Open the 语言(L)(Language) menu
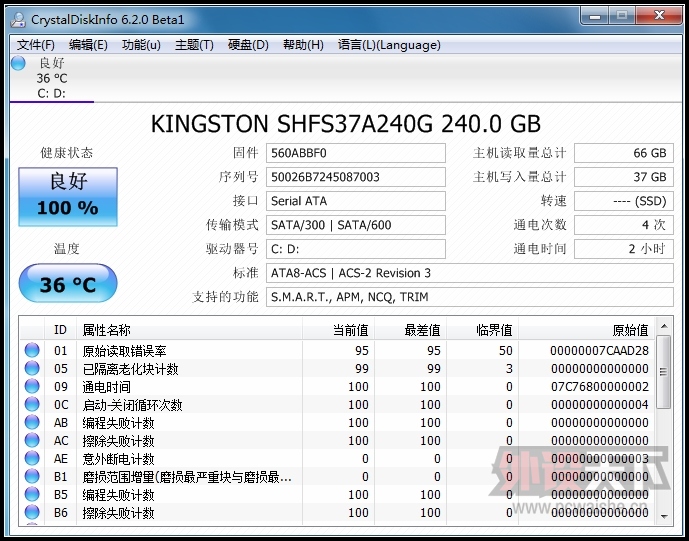This screenshot has width=689, height=541. 389,45
